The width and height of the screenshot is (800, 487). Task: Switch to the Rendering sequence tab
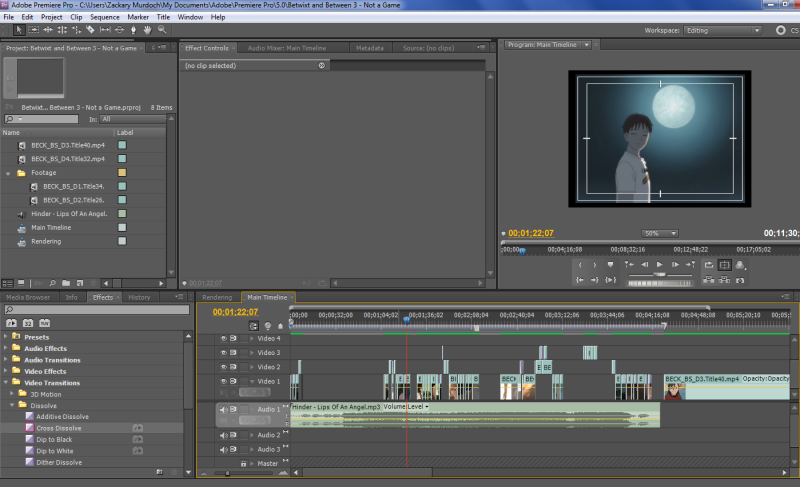click(x=217, y=297)
